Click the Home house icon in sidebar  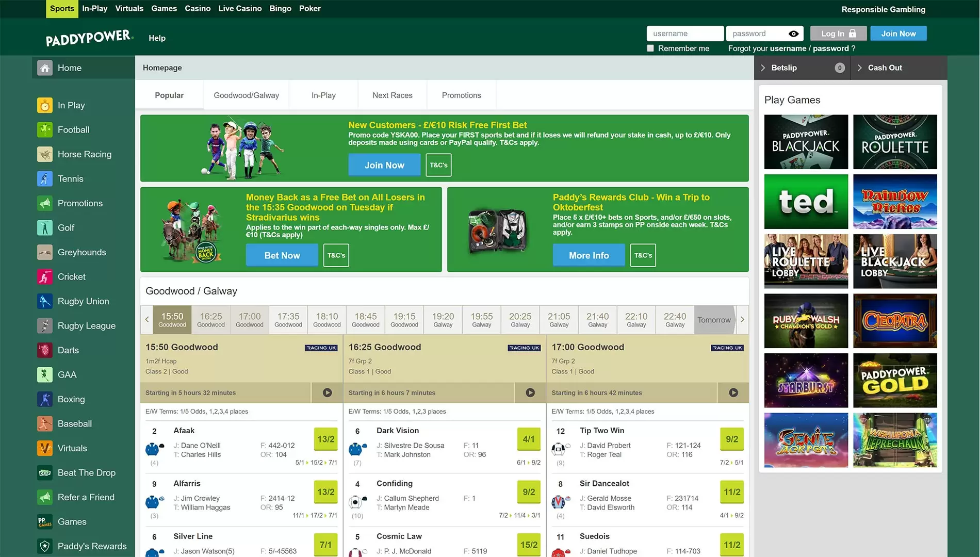point(45,68)
